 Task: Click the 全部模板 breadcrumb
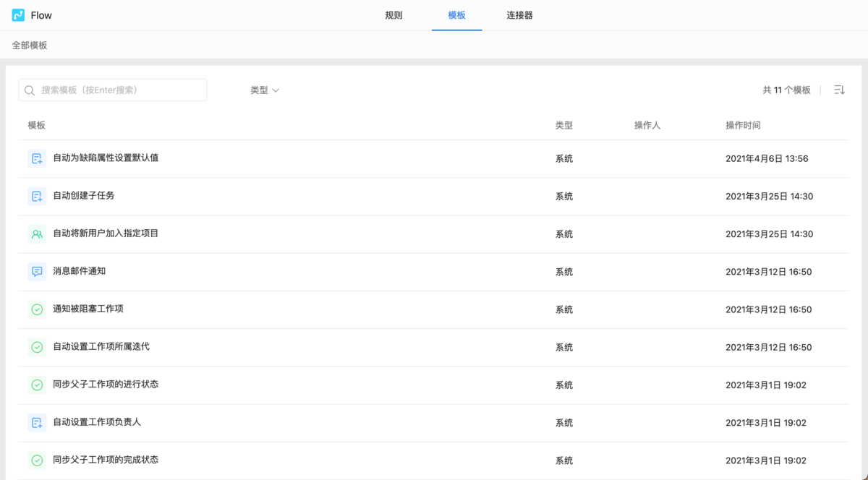point(30,45)
